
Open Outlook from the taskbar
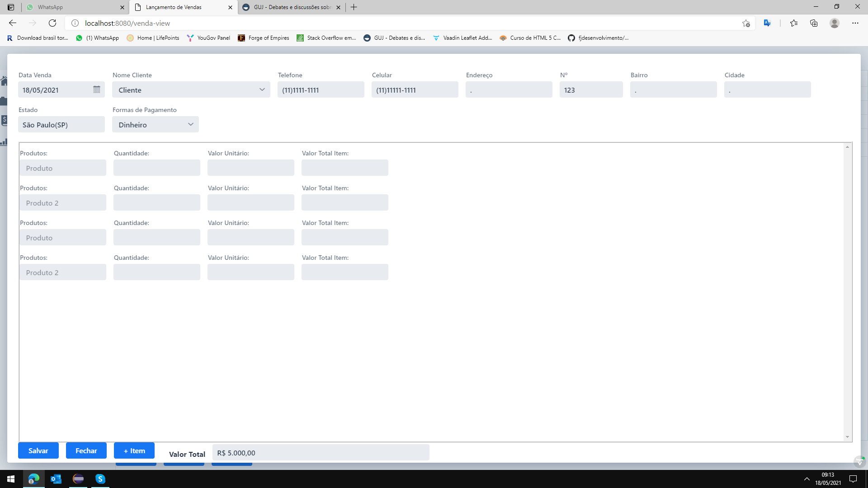click(56, 479)
